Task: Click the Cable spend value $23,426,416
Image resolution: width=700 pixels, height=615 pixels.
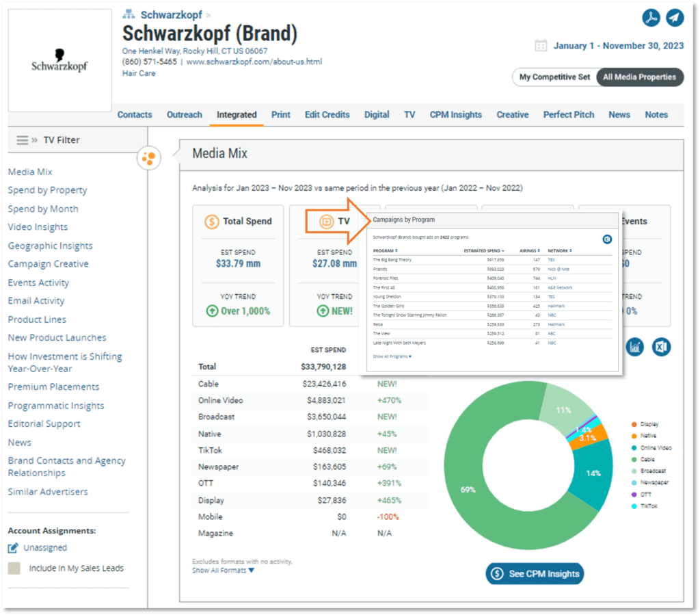Action: tap(324, 384)
